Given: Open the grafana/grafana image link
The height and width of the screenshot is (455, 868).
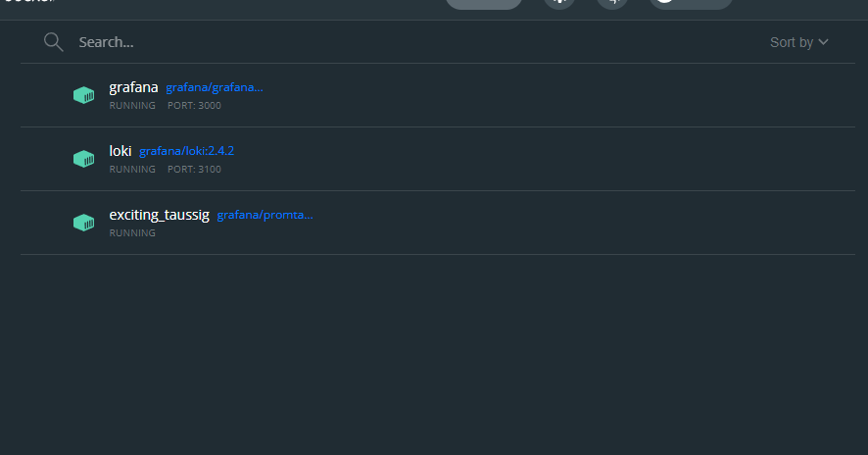Looking at the screenshot, I should point(215,87).
